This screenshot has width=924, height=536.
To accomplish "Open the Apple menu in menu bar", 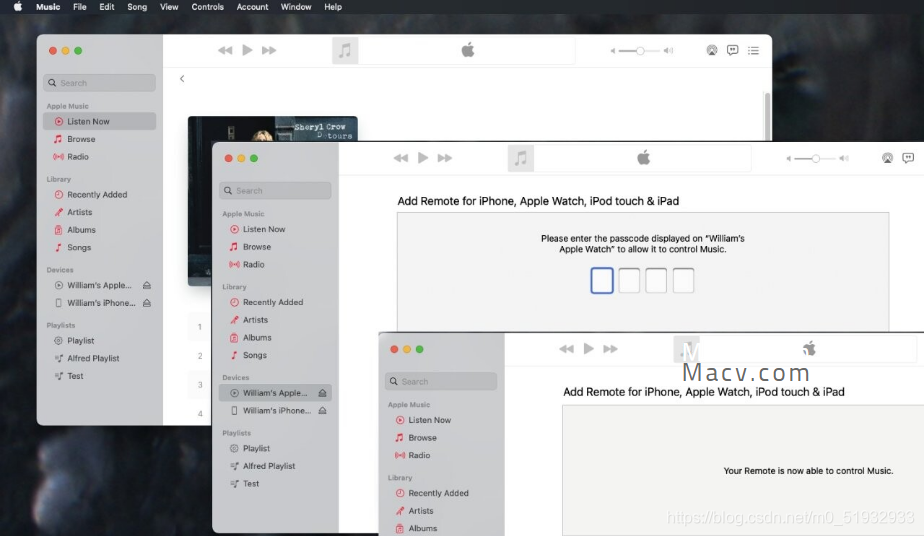I will pyautogui.click(x=18, y=7).
